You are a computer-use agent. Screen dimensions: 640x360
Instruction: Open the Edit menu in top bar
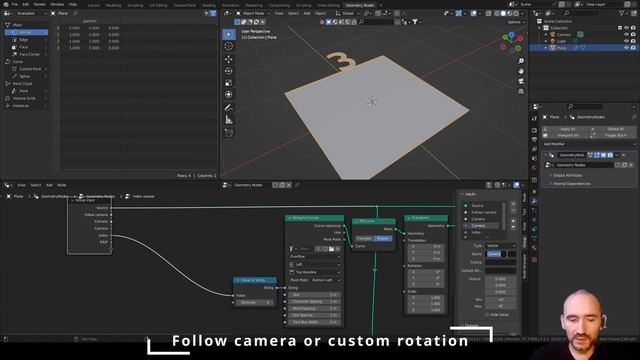(26, 4)
